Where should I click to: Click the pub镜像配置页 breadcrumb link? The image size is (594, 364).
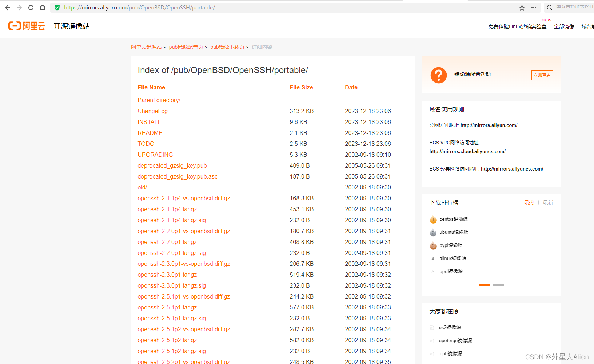[x=186, y=47]
